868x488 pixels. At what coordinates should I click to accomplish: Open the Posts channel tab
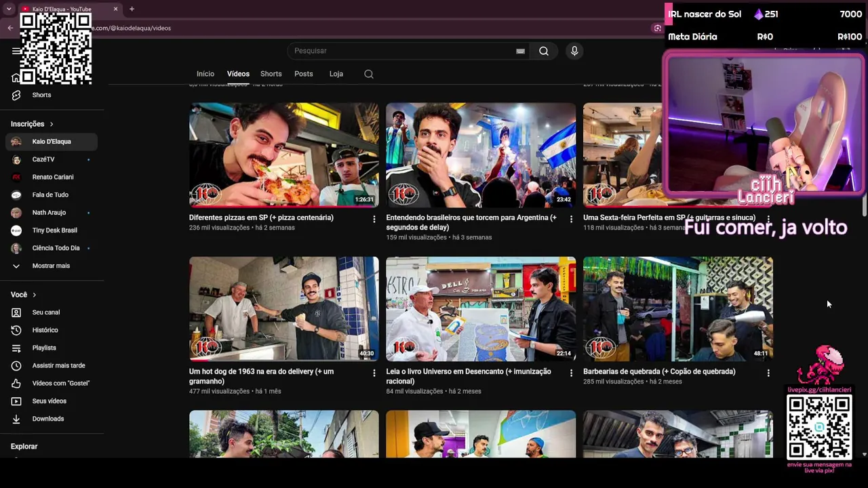point(304,74)
